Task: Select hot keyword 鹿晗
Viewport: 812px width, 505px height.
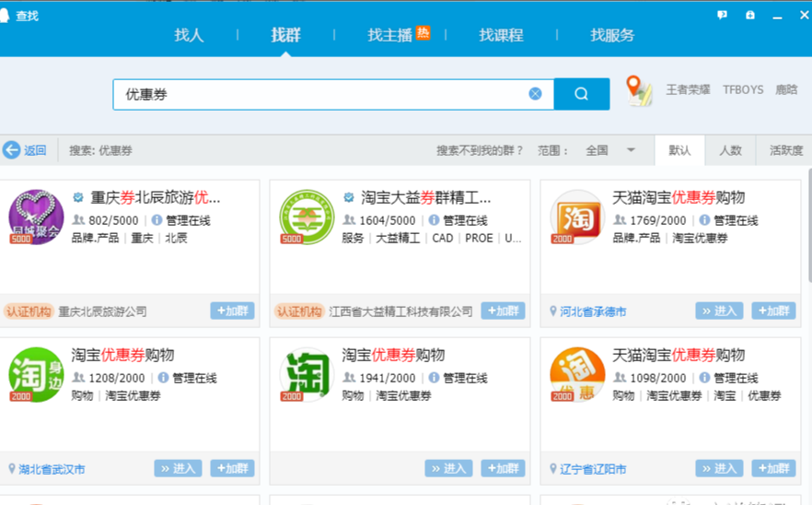Action: coord(786,89)
